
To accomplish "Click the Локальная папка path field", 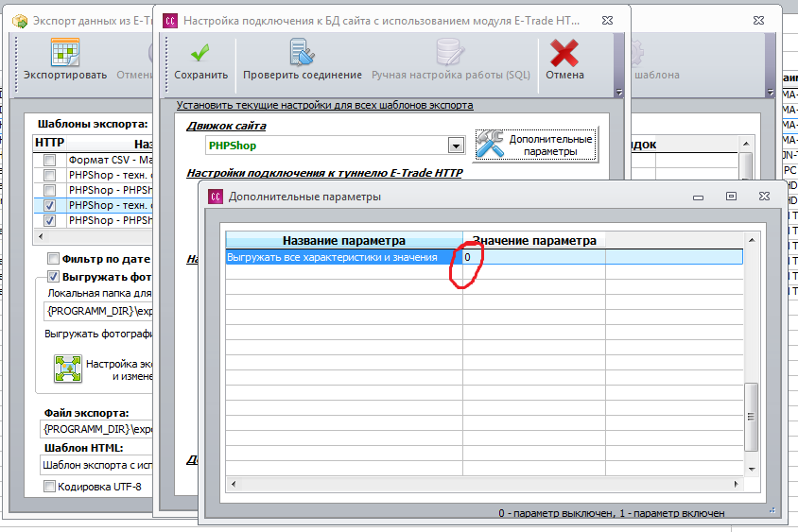I will (x=98, y=311).
